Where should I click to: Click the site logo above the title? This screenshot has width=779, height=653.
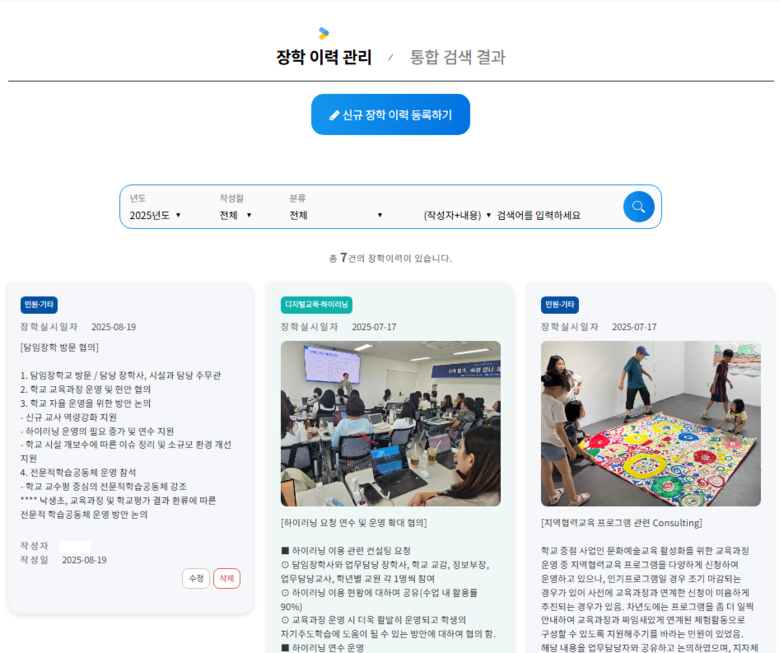(323, 33)
